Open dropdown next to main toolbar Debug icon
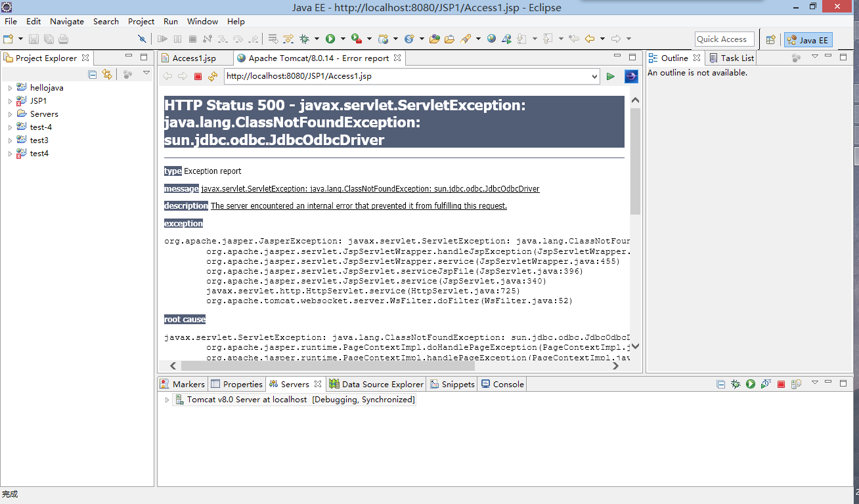 pos(317,39)
